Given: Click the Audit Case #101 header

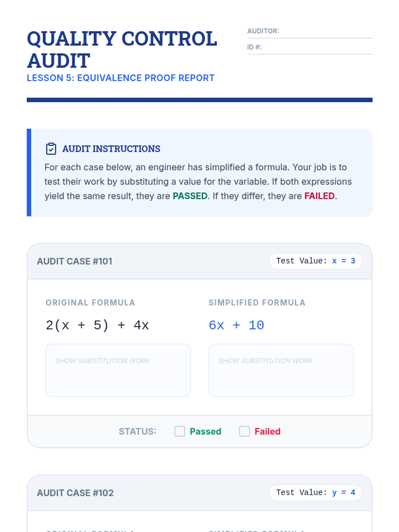Looking at the screenshot, I should [74, 261].
